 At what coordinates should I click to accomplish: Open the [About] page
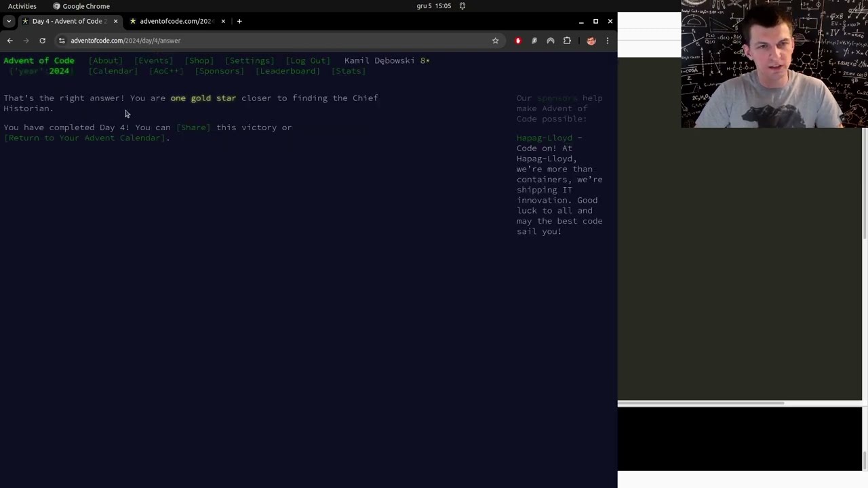tap(106, 60)
